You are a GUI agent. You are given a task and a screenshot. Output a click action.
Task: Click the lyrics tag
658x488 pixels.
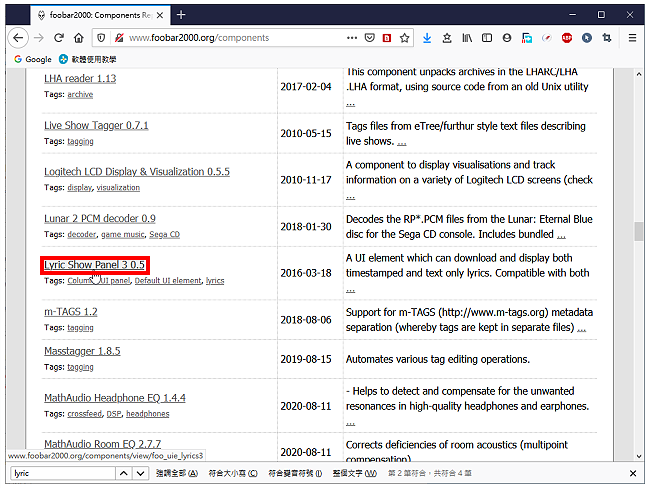click(215, 281)
